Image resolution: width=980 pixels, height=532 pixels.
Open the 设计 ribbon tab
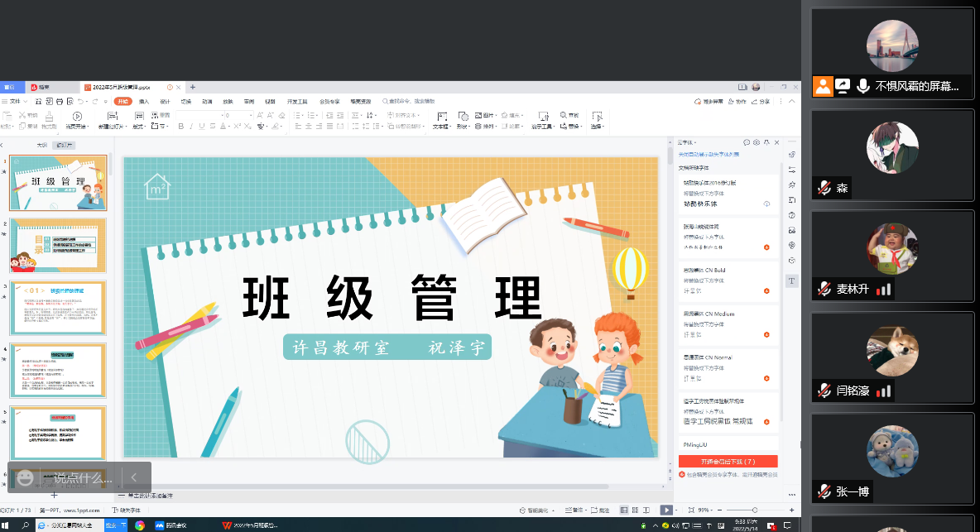tap(165, 101)
